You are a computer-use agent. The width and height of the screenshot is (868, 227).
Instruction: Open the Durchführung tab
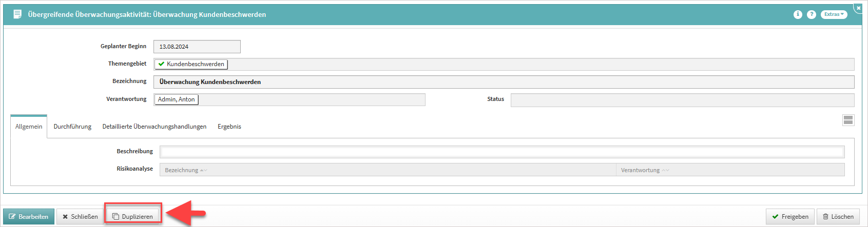72,127
